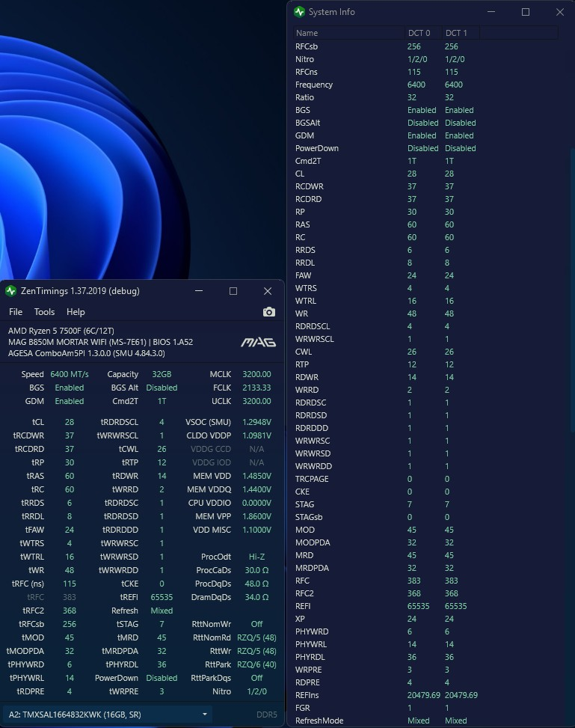This screenshot has width=575, height=728.
Task: Take a screenshot with the camera icon
Action: pyautogui.click(x=268, y=312)
